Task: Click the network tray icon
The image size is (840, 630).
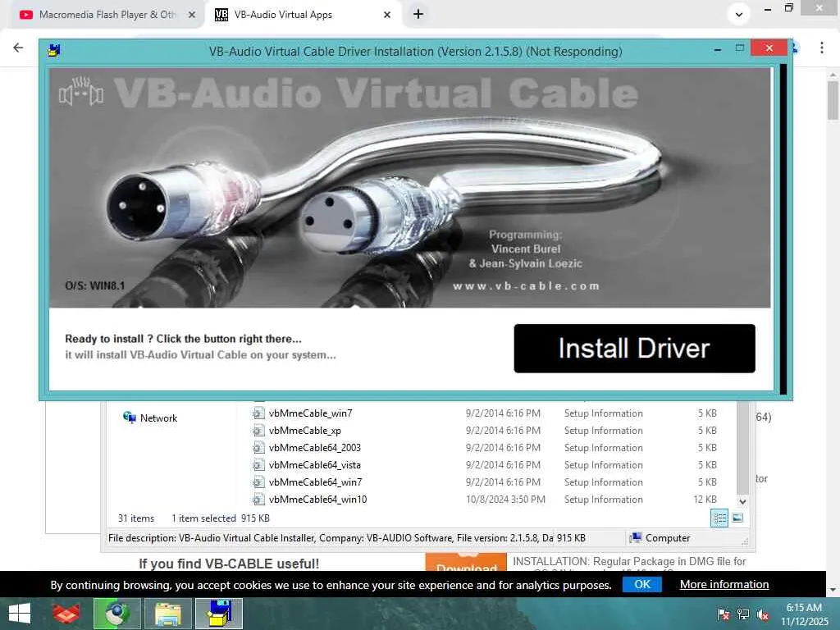Action: 743,614
